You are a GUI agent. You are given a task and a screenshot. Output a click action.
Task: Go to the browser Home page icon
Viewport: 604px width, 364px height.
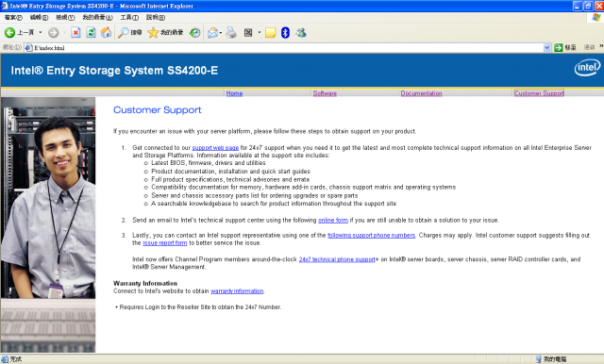coord(106,33)
